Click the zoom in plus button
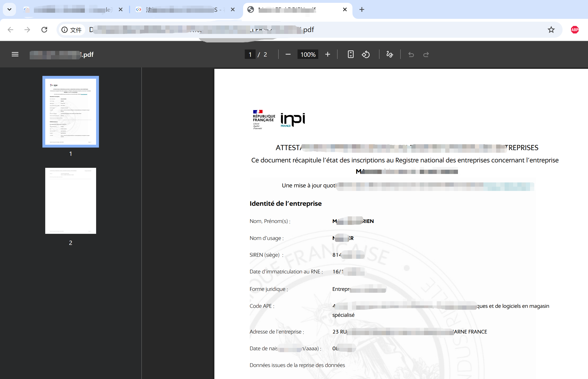The height and width of the screenshot is (379, 588). [x=327, y=54]
